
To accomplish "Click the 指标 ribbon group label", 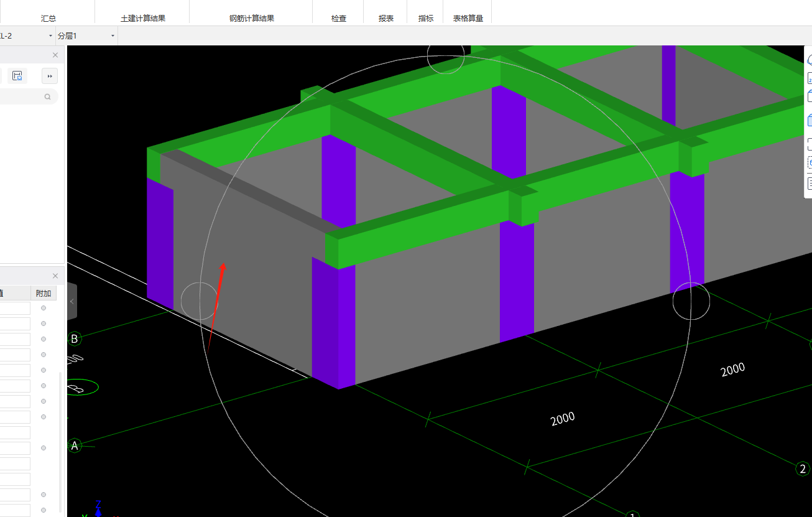I will click(x=426, y=19).
